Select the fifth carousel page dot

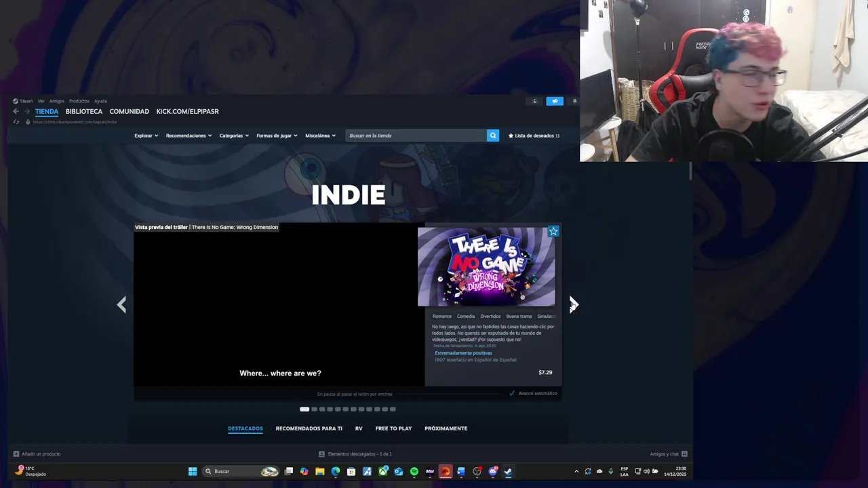(338, 409)
